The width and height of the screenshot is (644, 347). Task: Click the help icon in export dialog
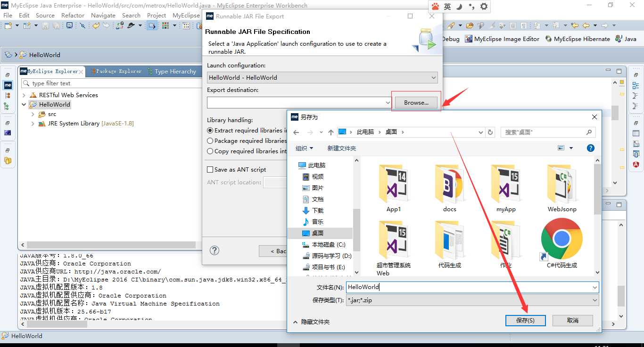[x=215, y=250]
